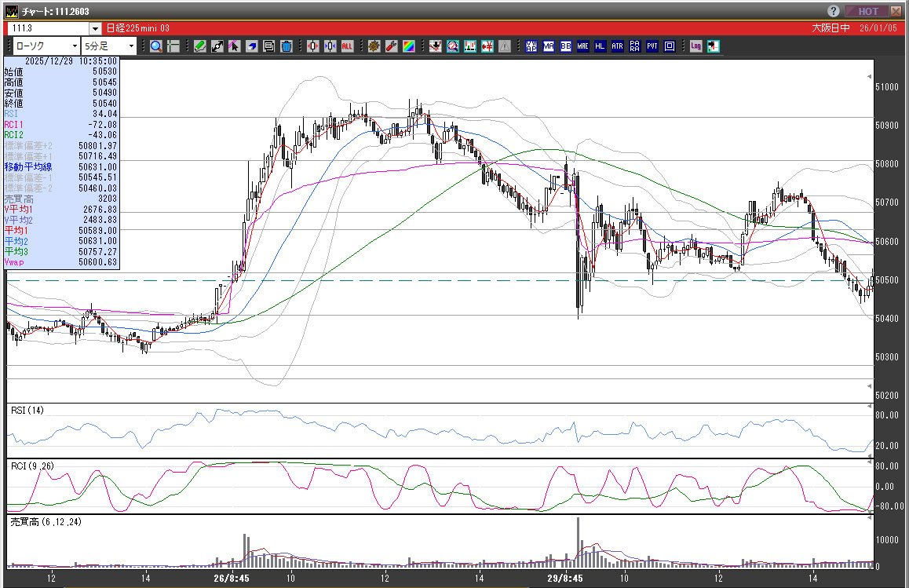
Task: Expand the 111.3 symbol code dropdown
Action: pyautogui.click(x=96, y=29)
